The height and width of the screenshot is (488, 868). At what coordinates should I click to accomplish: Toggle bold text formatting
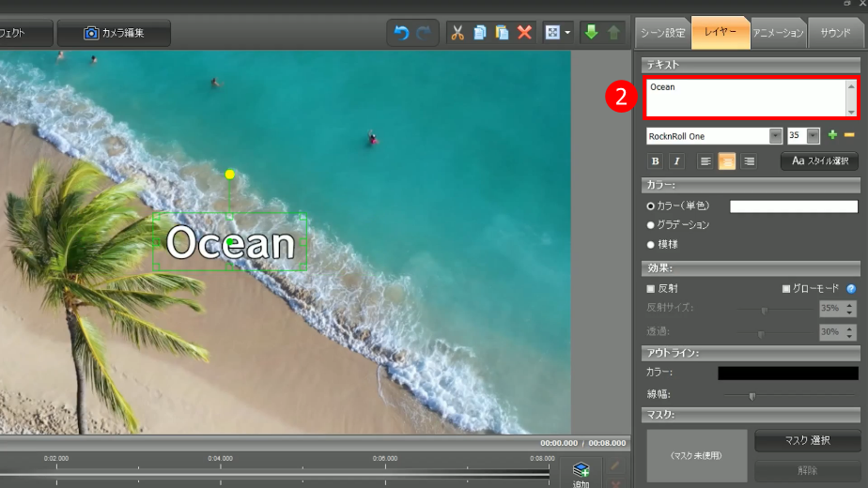(656, 161)
